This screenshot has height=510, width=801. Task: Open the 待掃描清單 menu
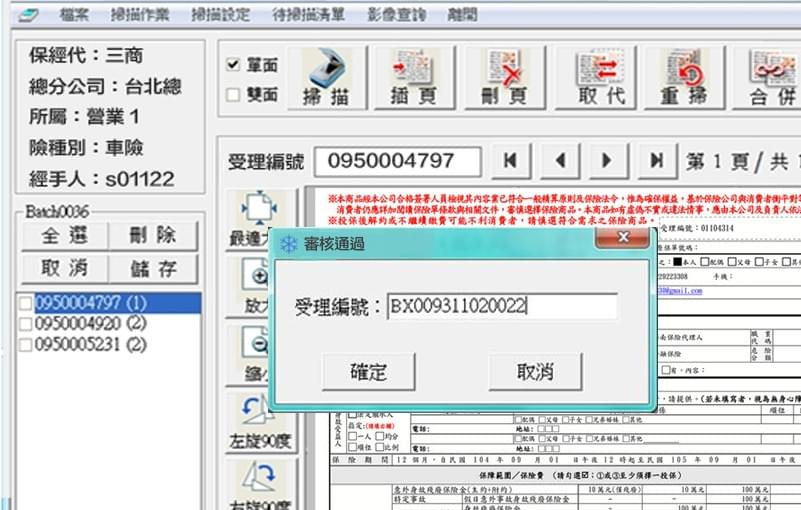(x=309, y=15)
